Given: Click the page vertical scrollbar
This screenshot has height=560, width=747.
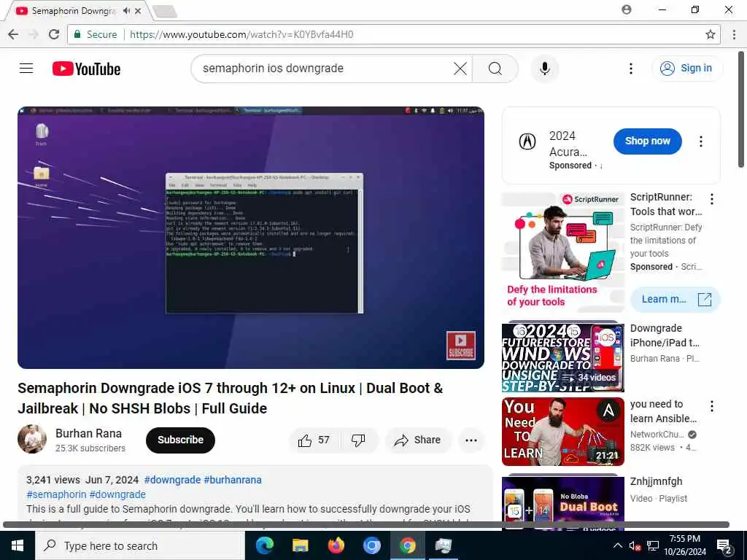Looking at the screenshot, I should pos(741,109).
